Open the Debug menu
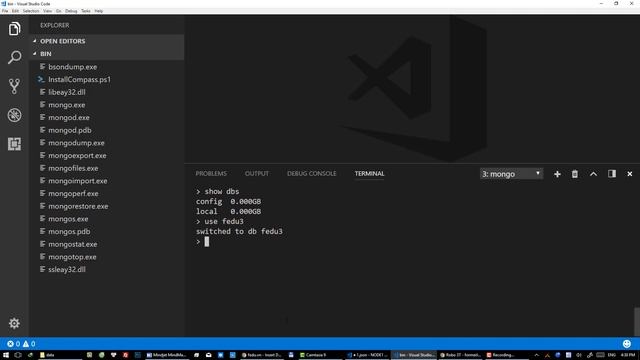 pyautogui.click(x=71, y=11)
